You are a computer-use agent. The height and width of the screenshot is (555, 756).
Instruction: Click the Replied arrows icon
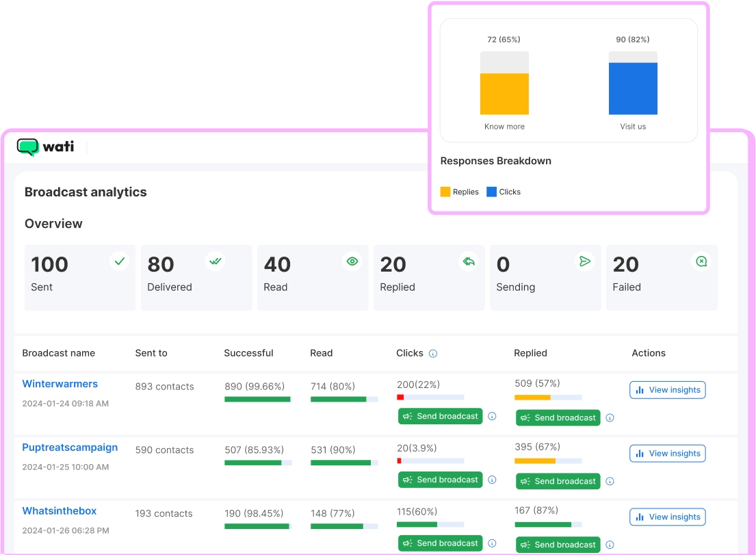[x=469, y=261]
